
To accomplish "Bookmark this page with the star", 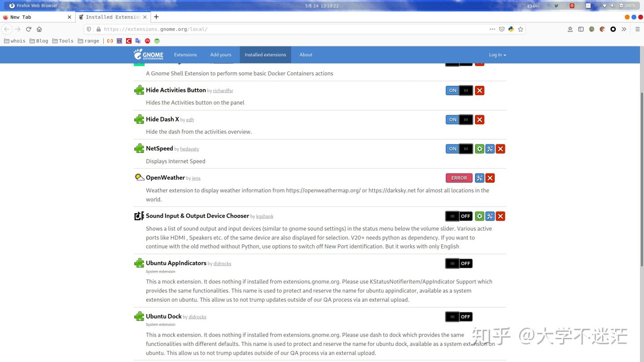I will coord(521,29).
